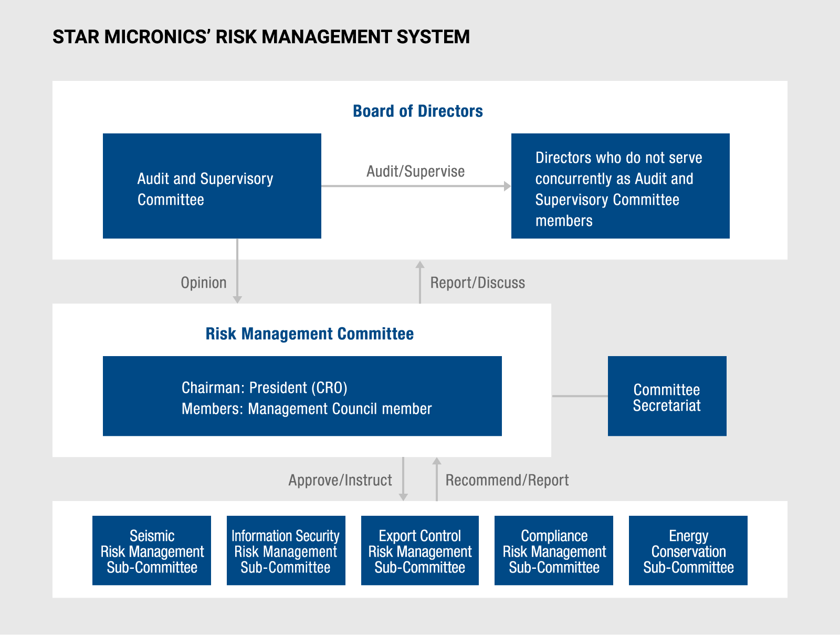Select the 'Approve/Instruct' label
This screenshot has width=840, height=635.
pyautogui.click(x=340, y=480)
